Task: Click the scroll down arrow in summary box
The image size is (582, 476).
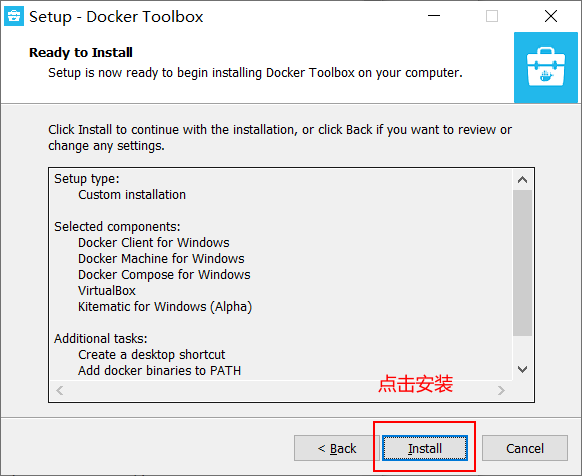Action: coord(522,369)
